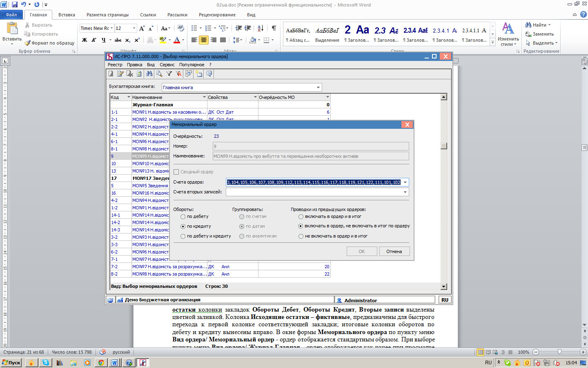588x368 pixels.
Task: Open the Сервис menu in ИС-ПРО
Action: pos(167,65)
